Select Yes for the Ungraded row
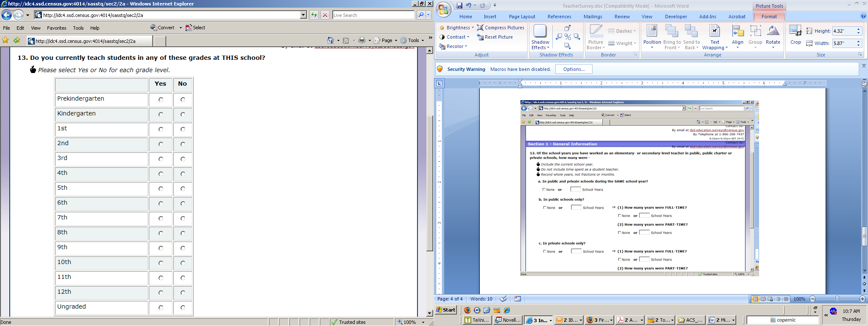Screen dimensions: 868x326 tap(161, 308)
